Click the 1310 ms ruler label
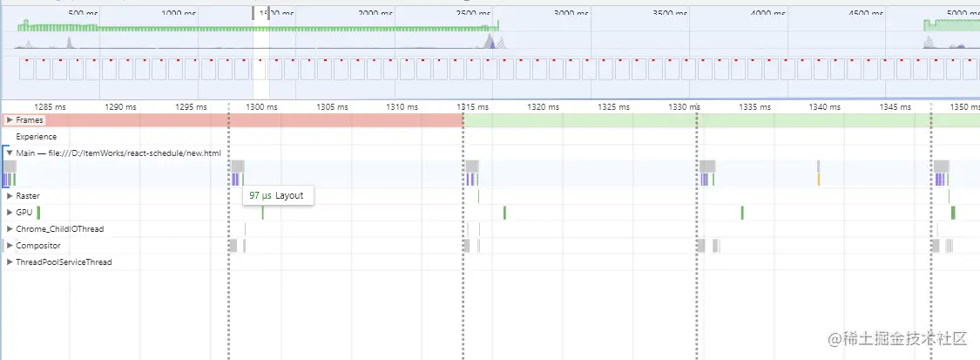Screen dimensions: 980x360 [x=402, y=107]
